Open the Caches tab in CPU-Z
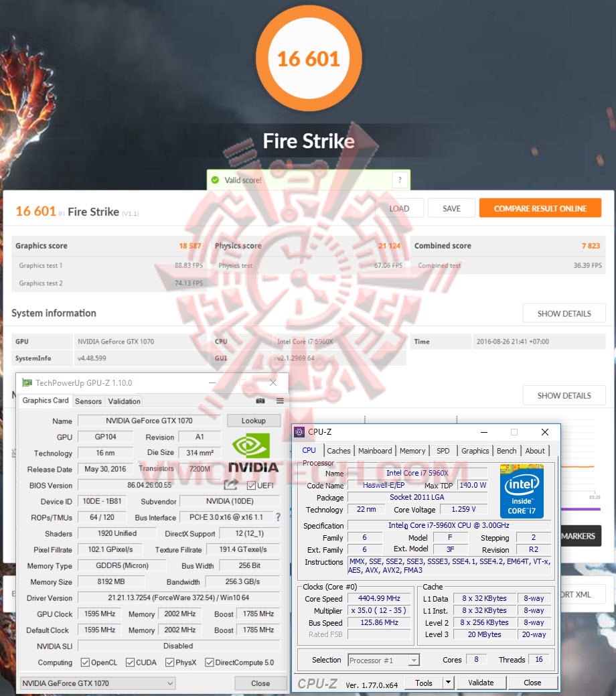The image size is (616, 696). 339,451
